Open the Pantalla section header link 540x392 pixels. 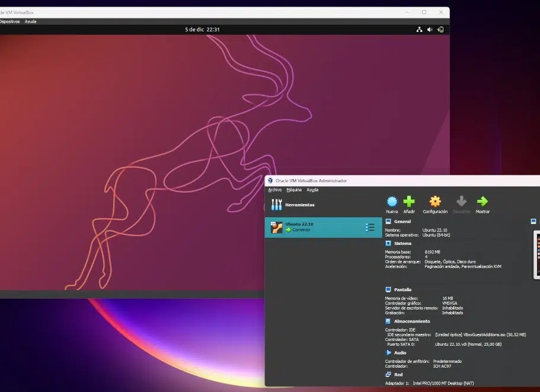402,289
